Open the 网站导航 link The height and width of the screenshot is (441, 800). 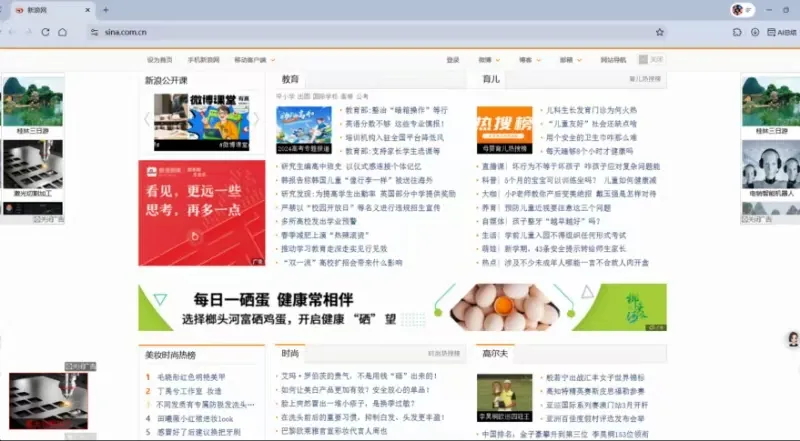tap(613, 60)
